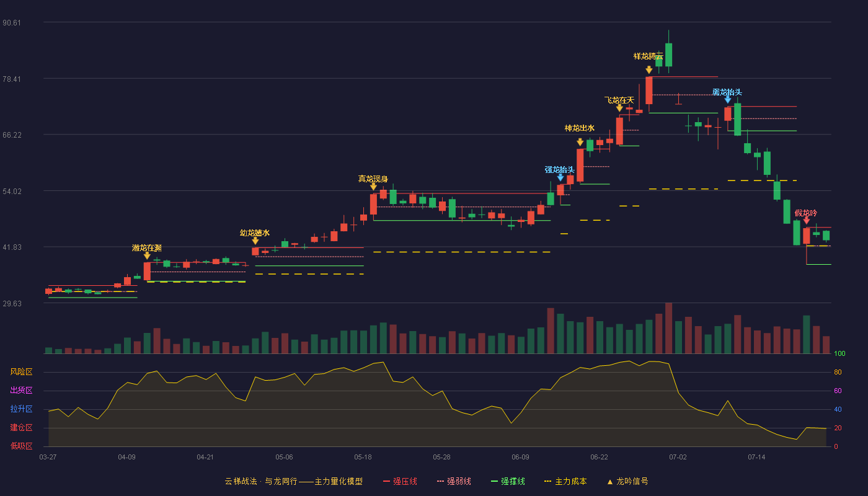Toggle the 强弱线 legend item

coord(454,481)
